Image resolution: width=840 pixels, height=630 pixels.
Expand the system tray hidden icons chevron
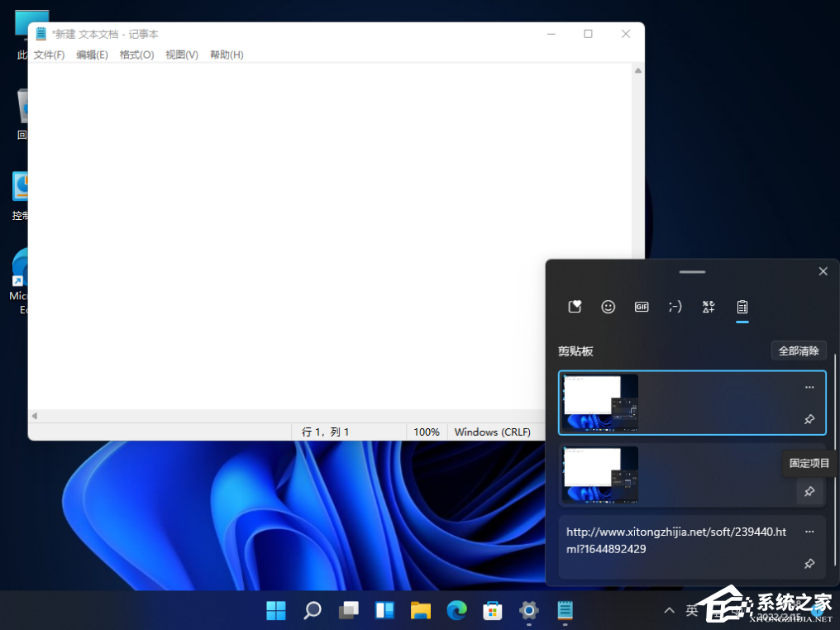tap(669, 609)
